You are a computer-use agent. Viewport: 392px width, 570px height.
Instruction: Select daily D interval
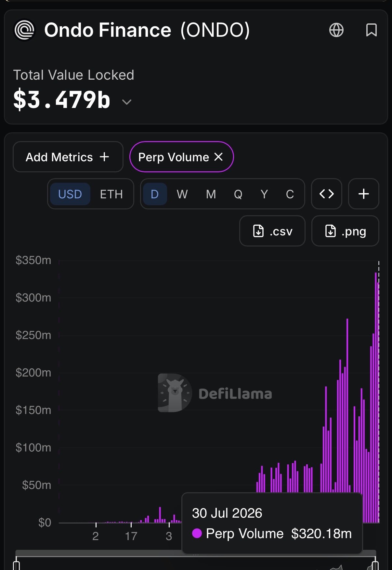click(155, 194)
